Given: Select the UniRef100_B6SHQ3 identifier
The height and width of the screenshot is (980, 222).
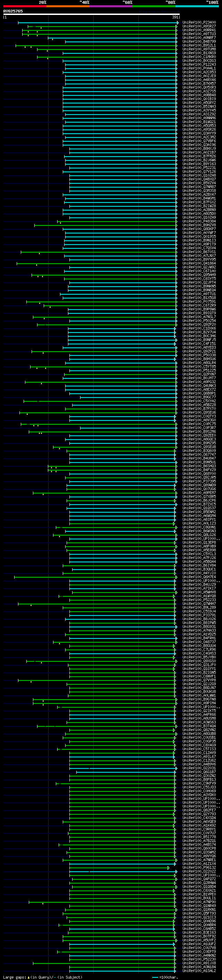Looking at the screenshot, I should 199,466.
